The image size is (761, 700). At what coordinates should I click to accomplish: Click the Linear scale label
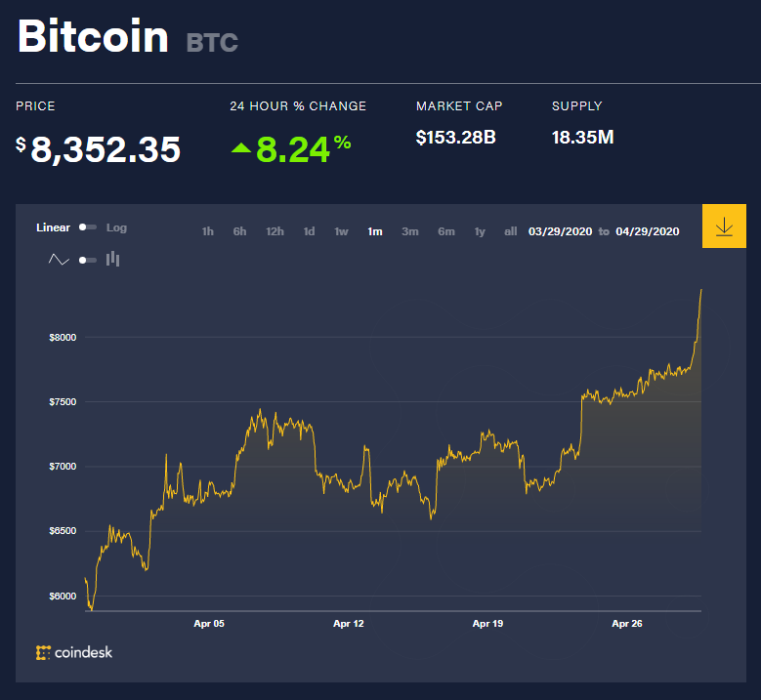tap(54, 227)
